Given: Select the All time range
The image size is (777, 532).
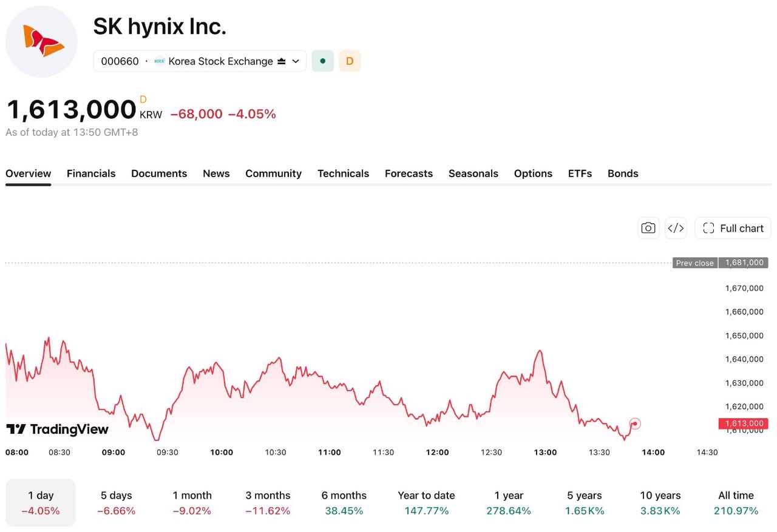Looking at the screenshot, I should click(736, 503).
